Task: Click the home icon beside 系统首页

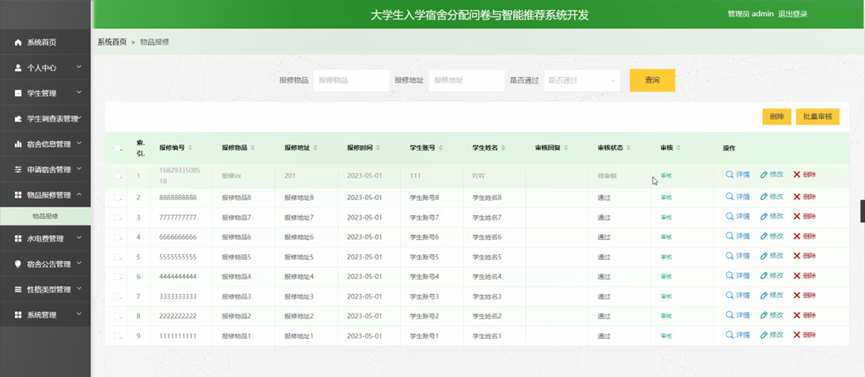Action: point(18,43)
